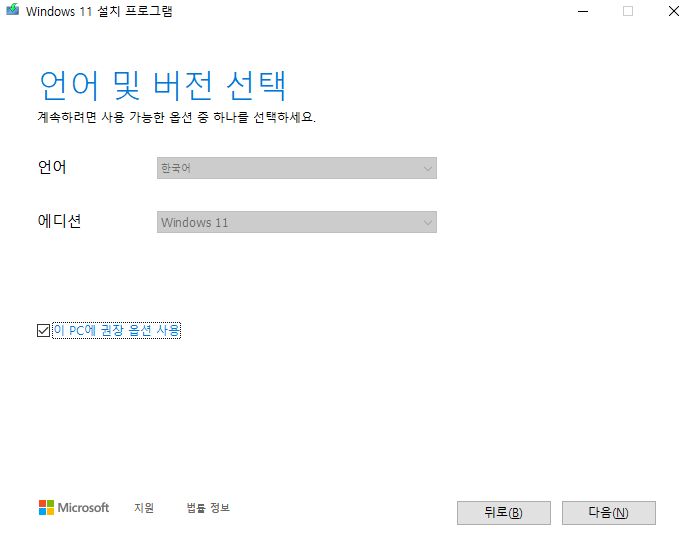Click the Microsoft logo
The width and height of the screenshot is (693, 547).
click(x=74, y=508)
